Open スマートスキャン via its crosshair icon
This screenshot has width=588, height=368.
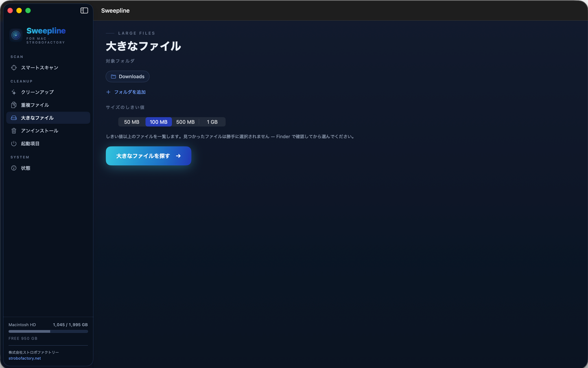click(x=14, y=68)
